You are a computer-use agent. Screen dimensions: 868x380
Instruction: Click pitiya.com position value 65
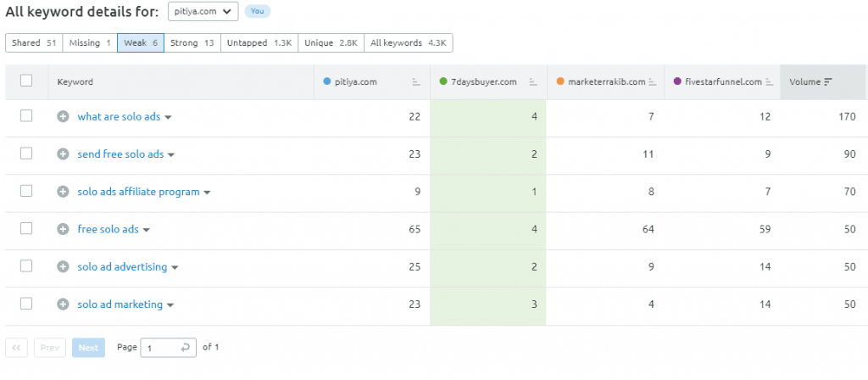[414, 229]
